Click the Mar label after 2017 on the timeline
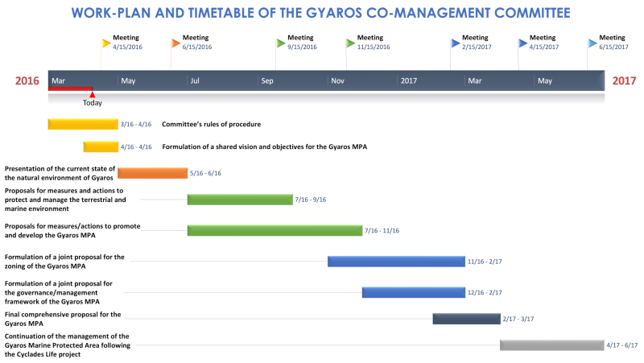Viewport: 644px width, 363px height. [x=475, y=81]
